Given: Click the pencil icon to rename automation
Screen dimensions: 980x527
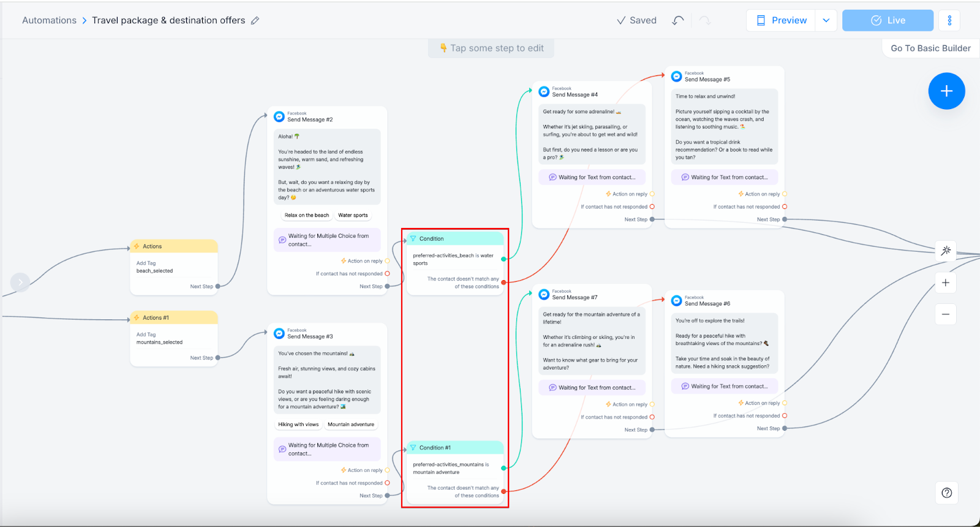Looking at the screenshot, I should tap(255, 20).
